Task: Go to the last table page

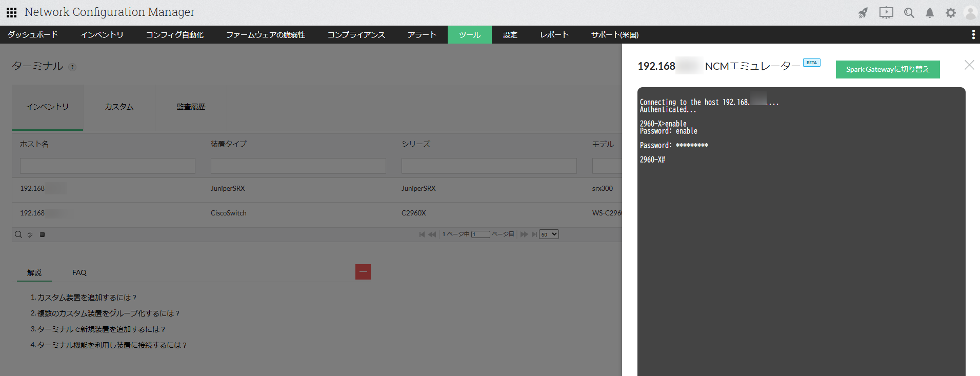Action: (x=534, y=234)
